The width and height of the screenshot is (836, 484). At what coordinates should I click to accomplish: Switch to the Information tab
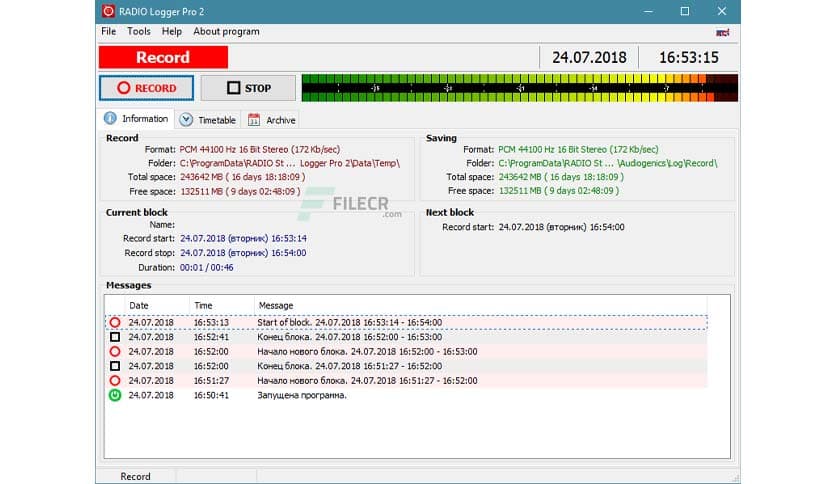tap(136, 119)
